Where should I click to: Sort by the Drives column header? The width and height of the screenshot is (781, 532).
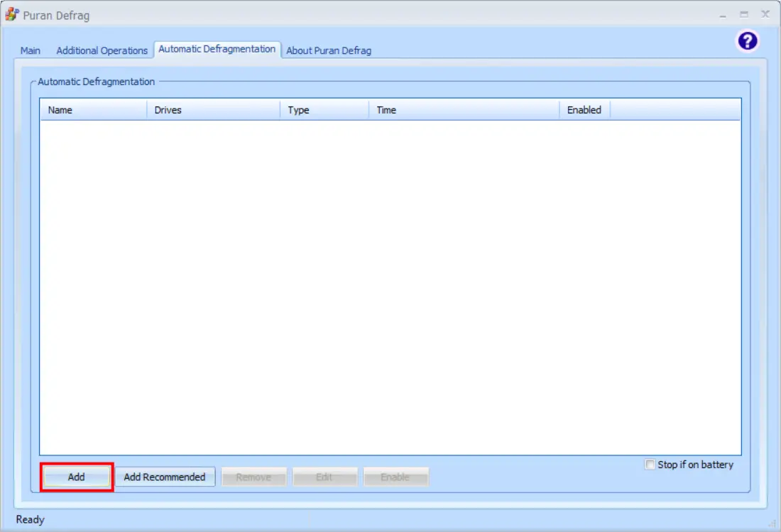213,110
